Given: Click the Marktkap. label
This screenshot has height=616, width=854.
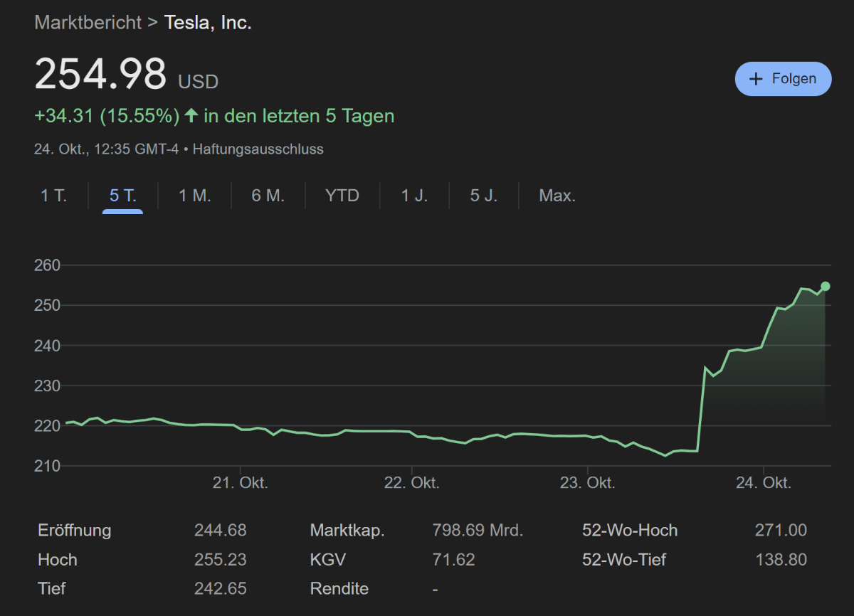Looking at the screenshot, I should coord(347,531).
